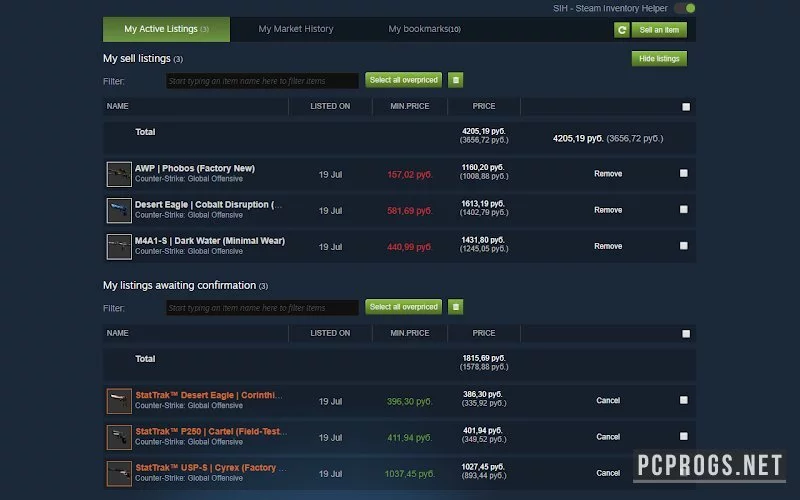Image resolution: width=800 pixels, height=500 pixels.
Task: Sort awaiting confirmation by PRICE header
Action: click(484, 333)
